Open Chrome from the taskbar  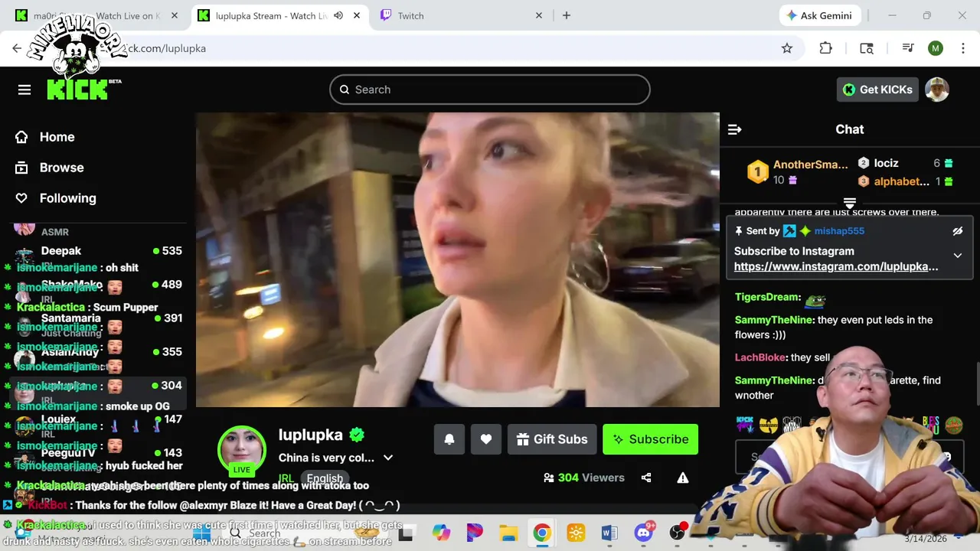coord(542,533)
